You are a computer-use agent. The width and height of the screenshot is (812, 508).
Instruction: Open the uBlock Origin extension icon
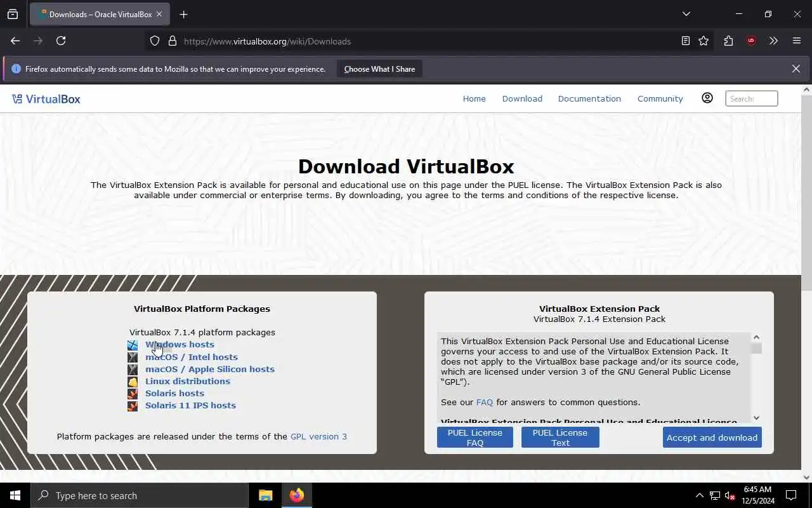(751, 41)
